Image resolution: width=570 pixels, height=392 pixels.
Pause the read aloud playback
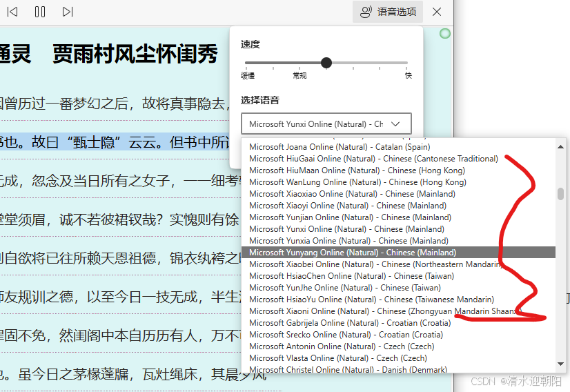pyautogui.click(x=40, y=12)
